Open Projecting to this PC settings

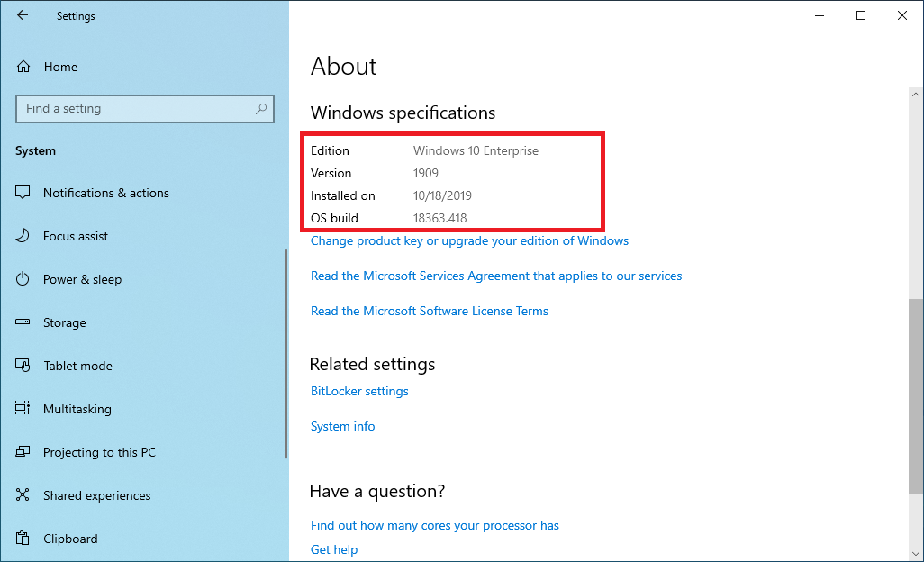(x=99, y=452)
